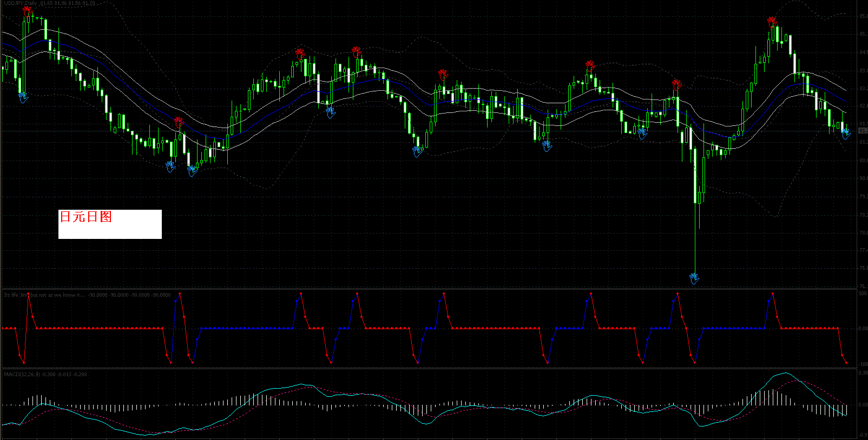Click the blue hand under the deepest price spike
This screenshot has height=440, width=868.
[x=694, y=278]
